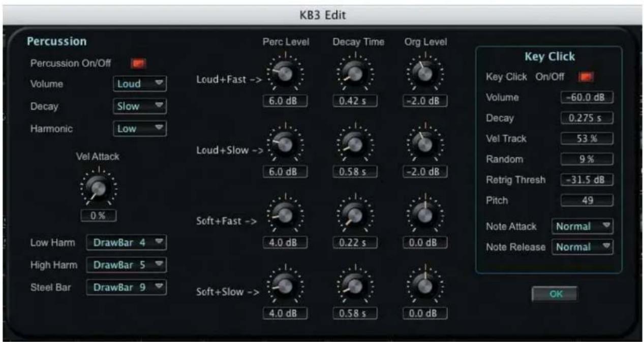
Task: Select the Random 9 % field
Action: tap(587, 159)
